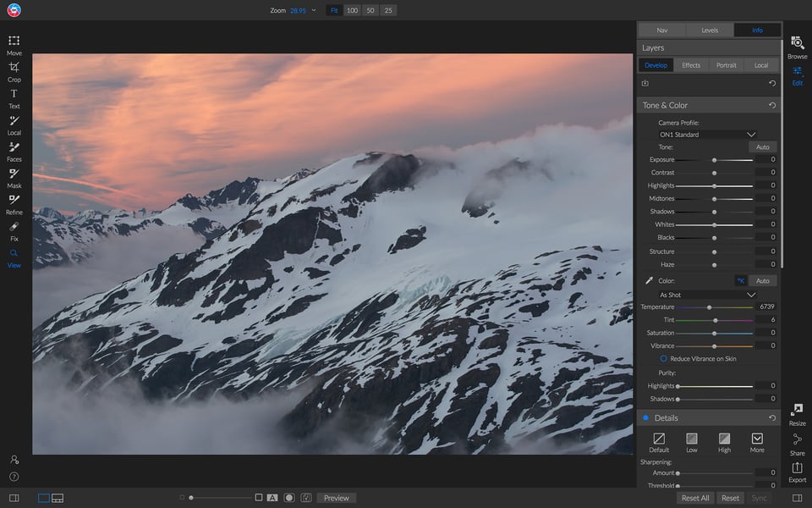Image resolution: width=812 pixels, height=508 pixels.
Task: Reset the Tone & Color pane
Action: click(x=771, y=105)
